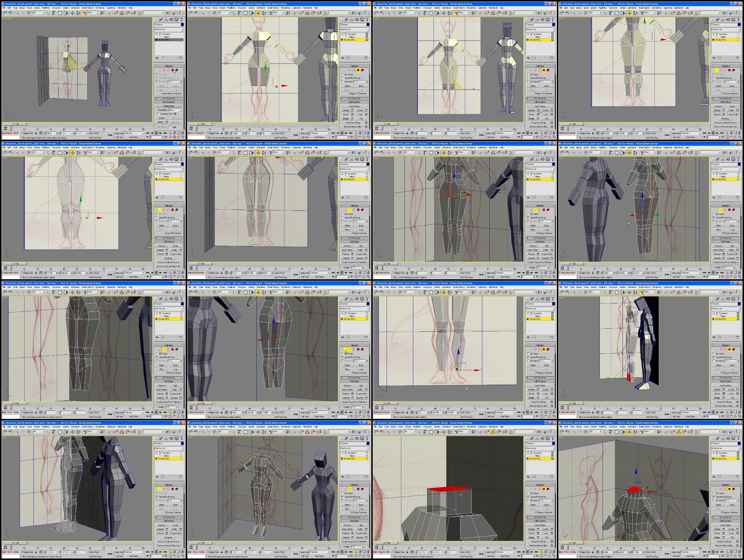Open Display panel tab in 19 Edges Selected window

tap(733, 159)
